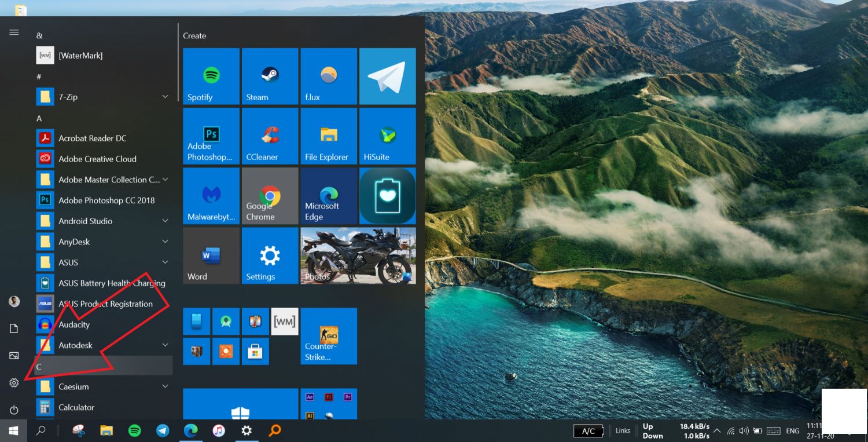The width and height of the screenshot is (868, 442).
Task: Open the small thermometer app tile
Action: tap(255, 322)
